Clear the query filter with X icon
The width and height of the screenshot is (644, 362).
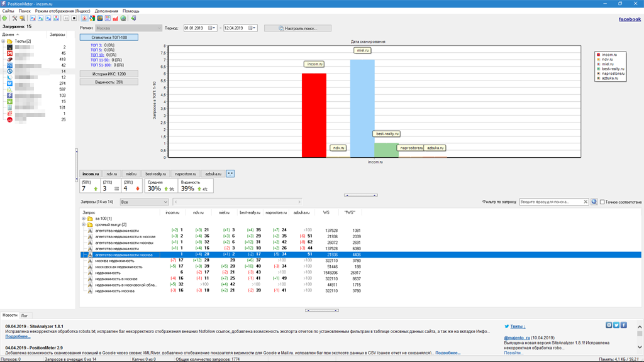(x=586, y=202)
